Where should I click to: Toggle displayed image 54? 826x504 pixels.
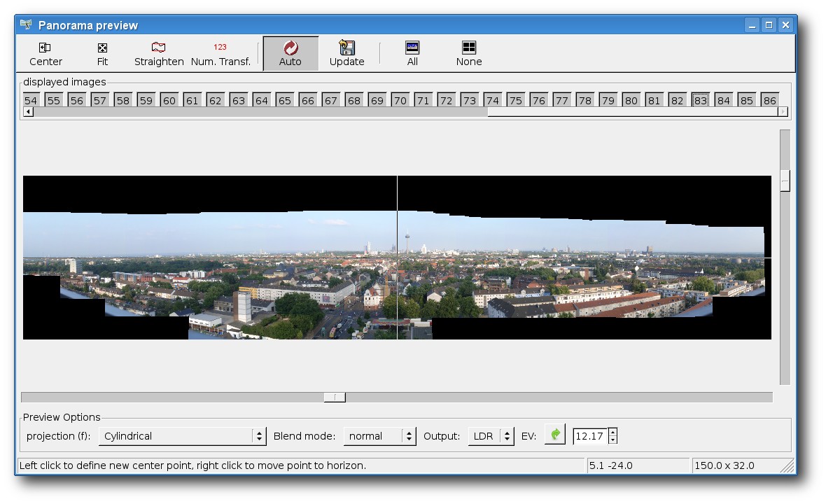click(x=31, y=100)
